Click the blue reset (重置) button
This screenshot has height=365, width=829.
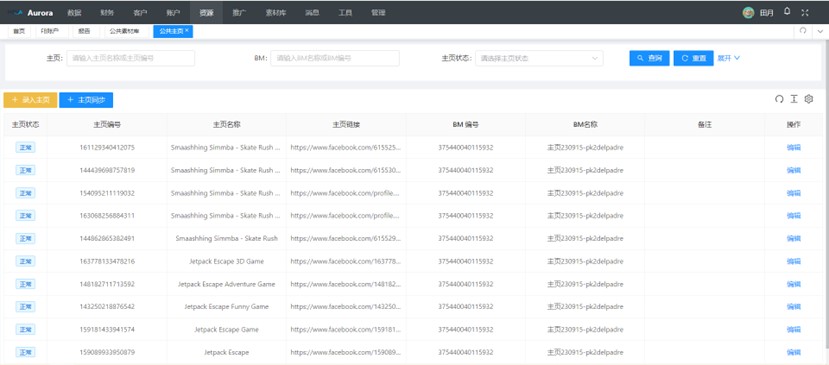click(x=694, y=58)
